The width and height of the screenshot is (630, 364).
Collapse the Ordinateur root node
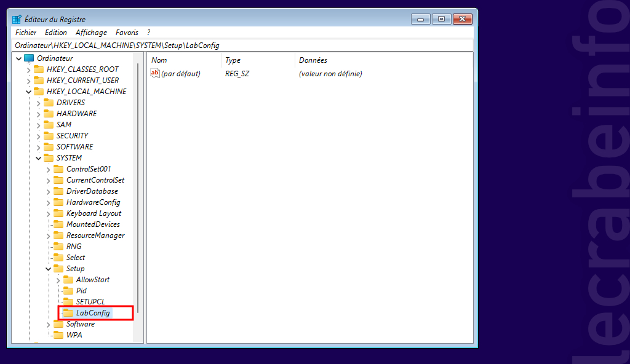pyautogui.click(x=18, y=58)
